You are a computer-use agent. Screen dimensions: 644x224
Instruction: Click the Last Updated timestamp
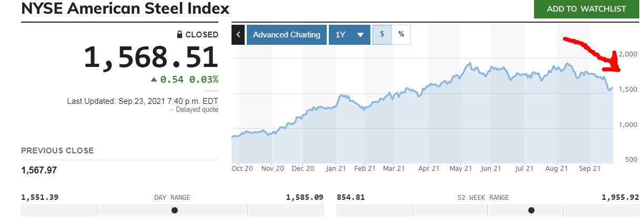pyautogui.click(x=143, y=101)
